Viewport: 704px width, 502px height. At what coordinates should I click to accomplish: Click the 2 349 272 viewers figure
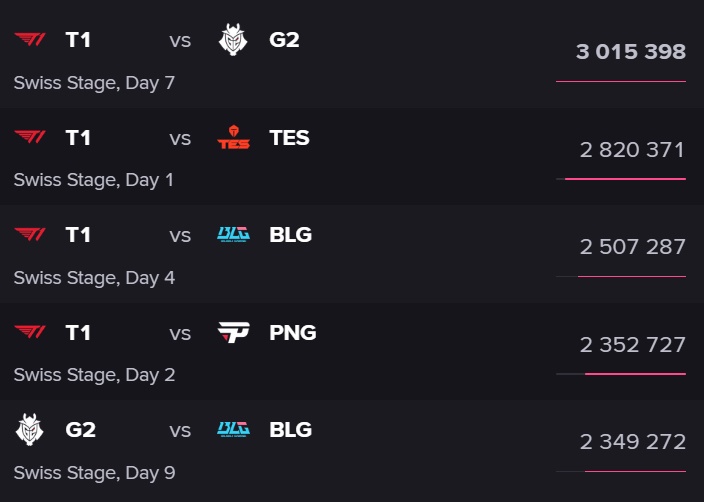coord(632,442)
